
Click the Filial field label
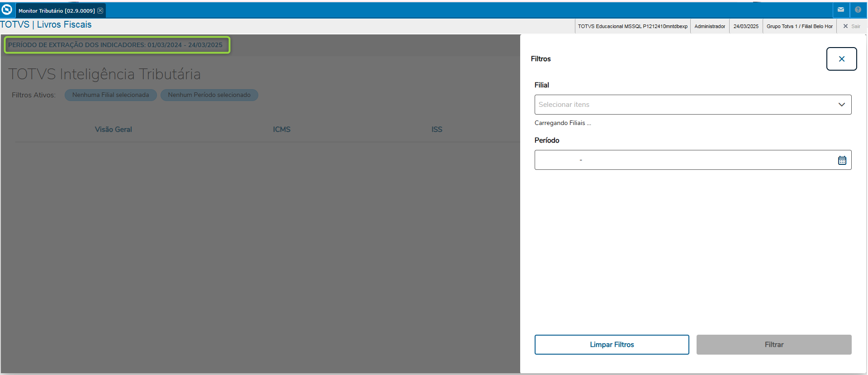pyautogui.click(x=541, y=85)
